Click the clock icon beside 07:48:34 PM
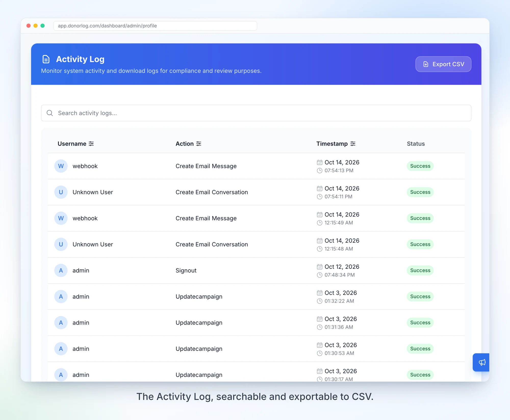Image resolution: width=510 pixels, height=420 pixels. click(x=320, y=275)
